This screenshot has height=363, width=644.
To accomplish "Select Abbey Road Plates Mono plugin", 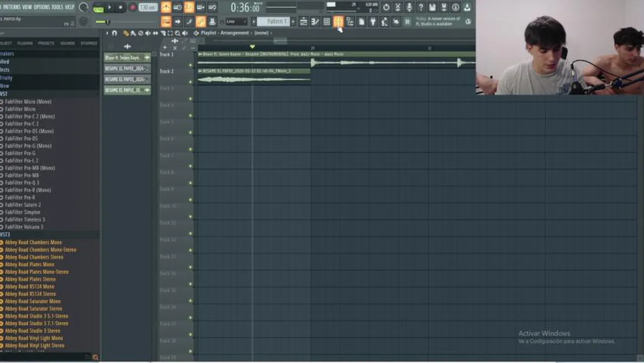I will 29,264.
